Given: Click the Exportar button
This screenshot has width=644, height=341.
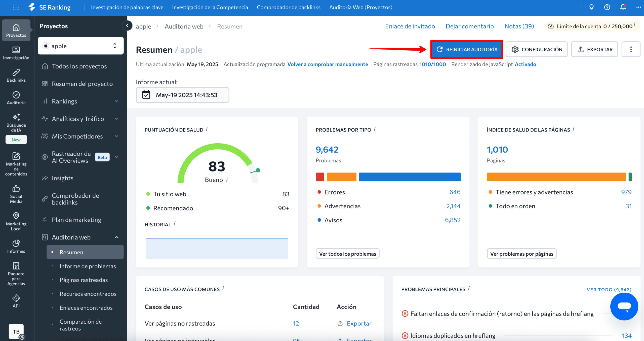Looking at the screenshot, I should (594, 49).
